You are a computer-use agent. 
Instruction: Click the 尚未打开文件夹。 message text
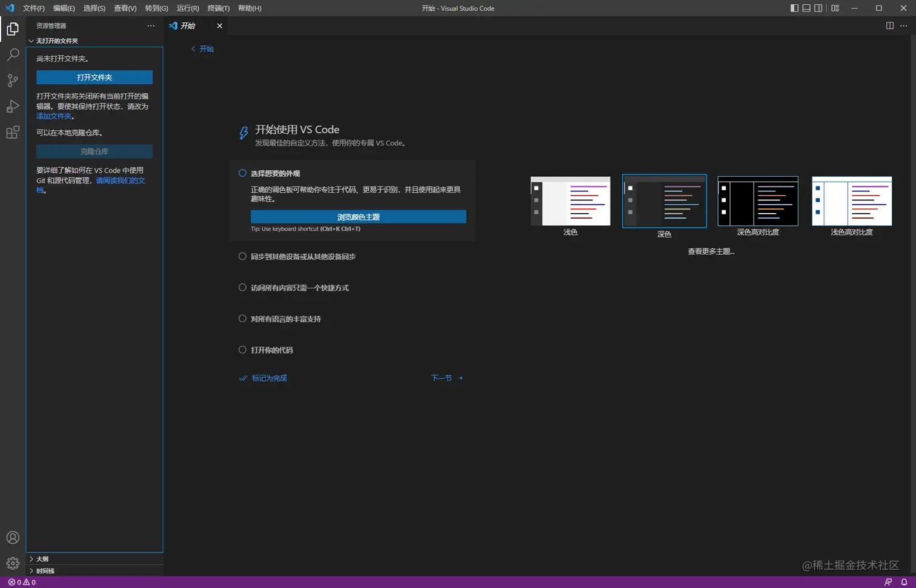[x=63, y=59]
